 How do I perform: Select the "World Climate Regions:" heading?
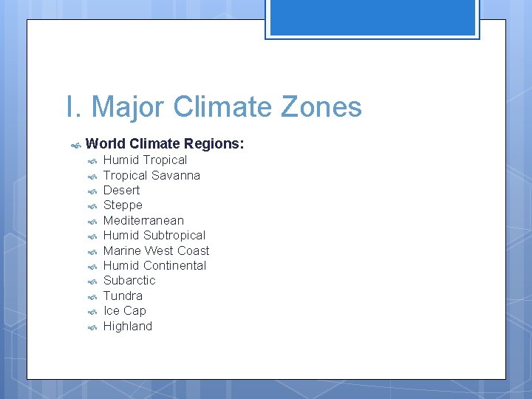165,144
